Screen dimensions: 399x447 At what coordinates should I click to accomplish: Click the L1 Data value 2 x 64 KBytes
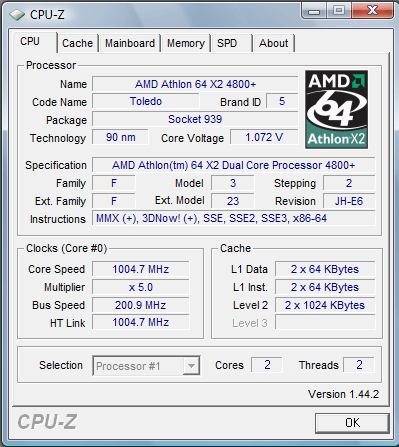click(325, 269)
